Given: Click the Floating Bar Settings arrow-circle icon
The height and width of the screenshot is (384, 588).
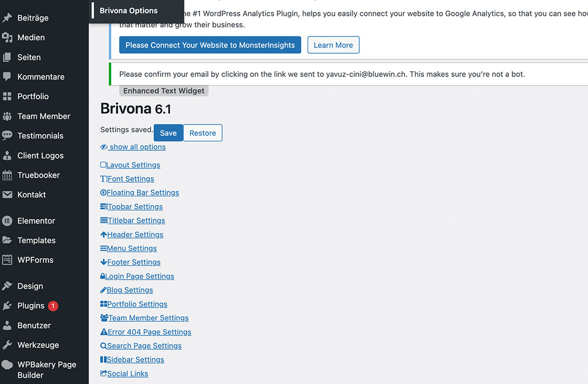Looking at the screenshot, I should click(x=103, y=193).
